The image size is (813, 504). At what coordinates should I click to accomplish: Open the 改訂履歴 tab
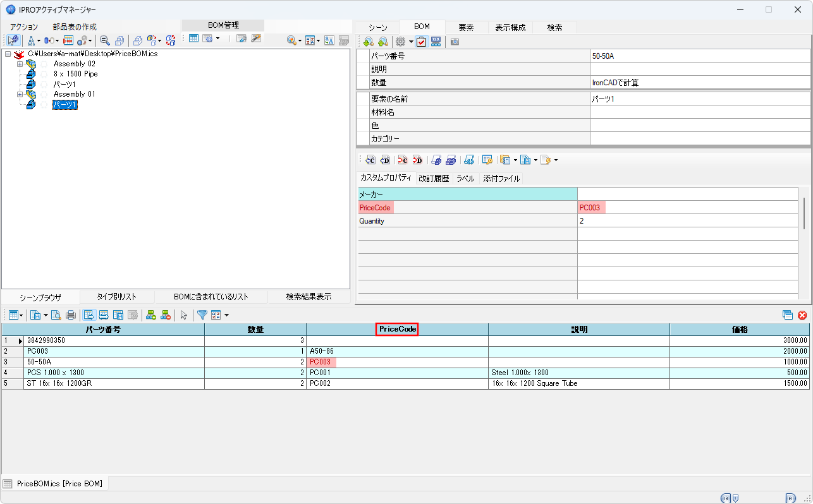tap(434, 179)
